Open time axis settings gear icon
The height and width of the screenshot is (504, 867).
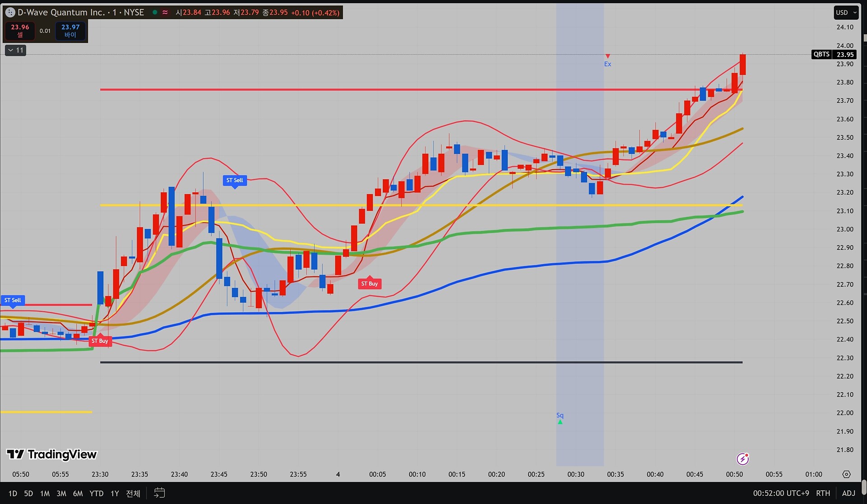tap(846, 474)
